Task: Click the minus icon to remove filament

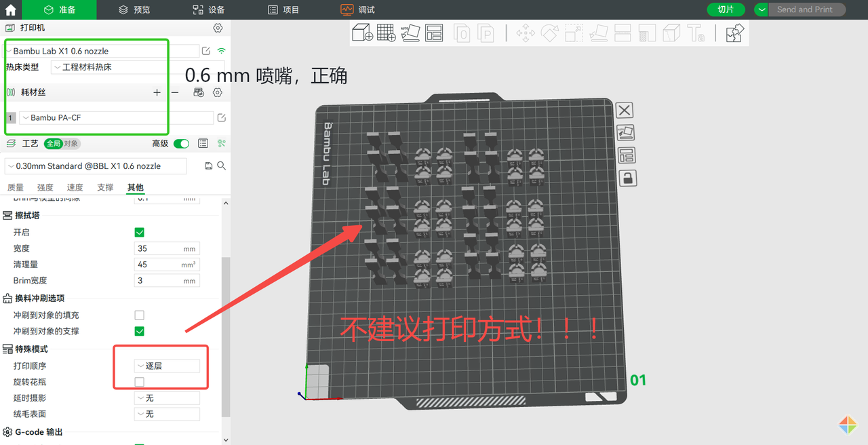Action: (175, 92)
